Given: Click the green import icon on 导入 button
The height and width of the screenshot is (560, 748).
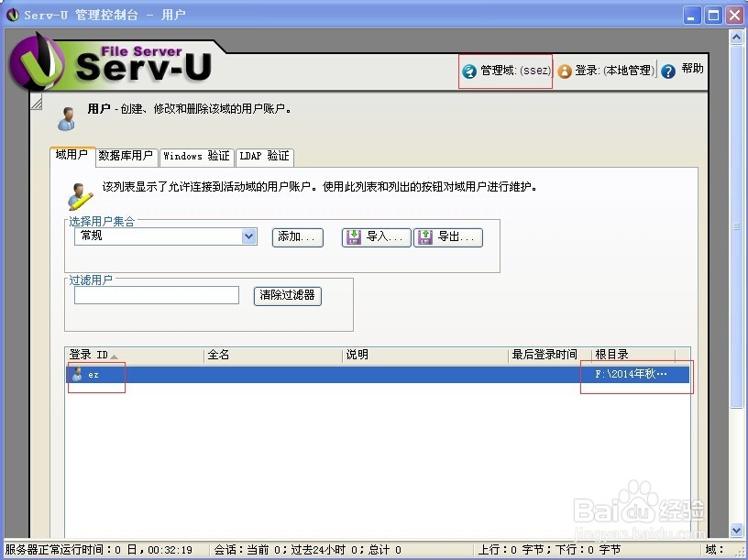Looking at the screenshot, I should pyautogui.click(x=353, y=237).
